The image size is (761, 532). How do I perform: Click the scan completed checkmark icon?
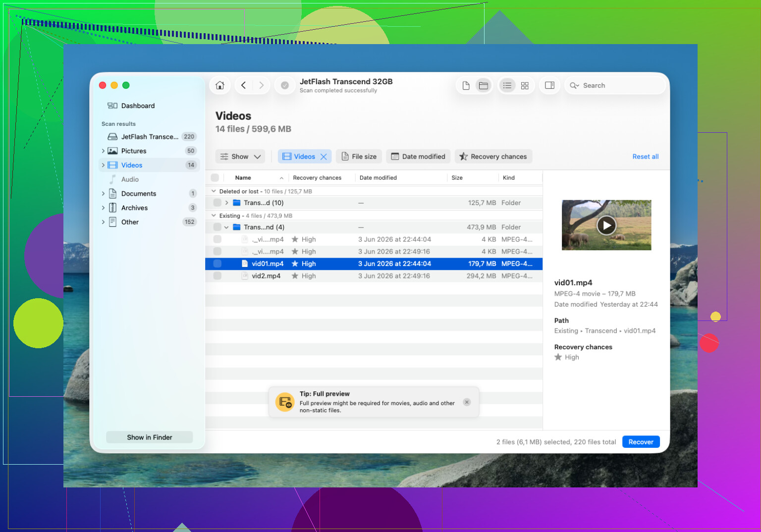coord(285,85)
